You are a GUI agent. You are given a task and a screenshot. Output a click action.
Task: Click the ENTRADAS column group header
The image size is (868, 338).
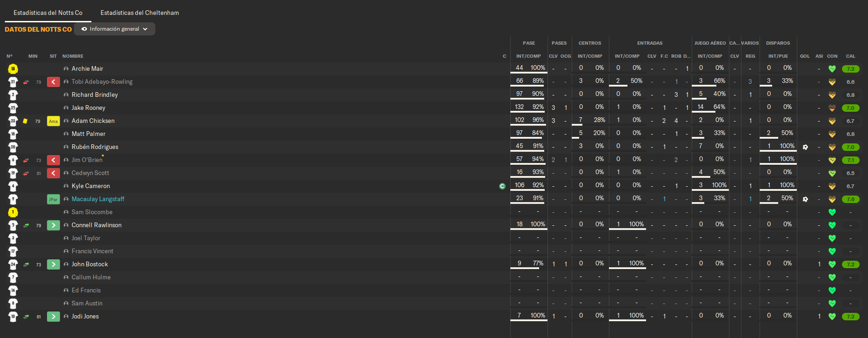[650, 43]
